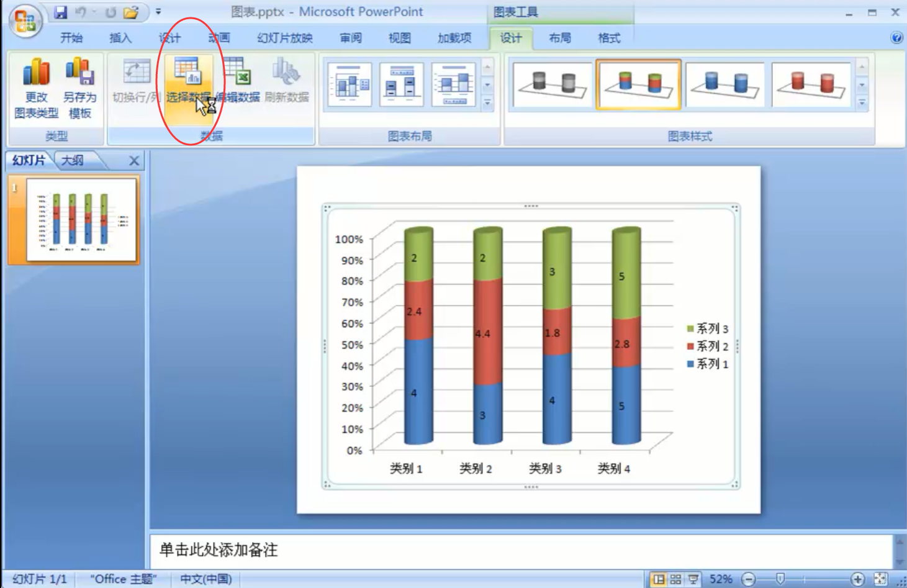907x588 pixels.
Task: Open PowerPoint help question mark
Action: click(896, 38)
